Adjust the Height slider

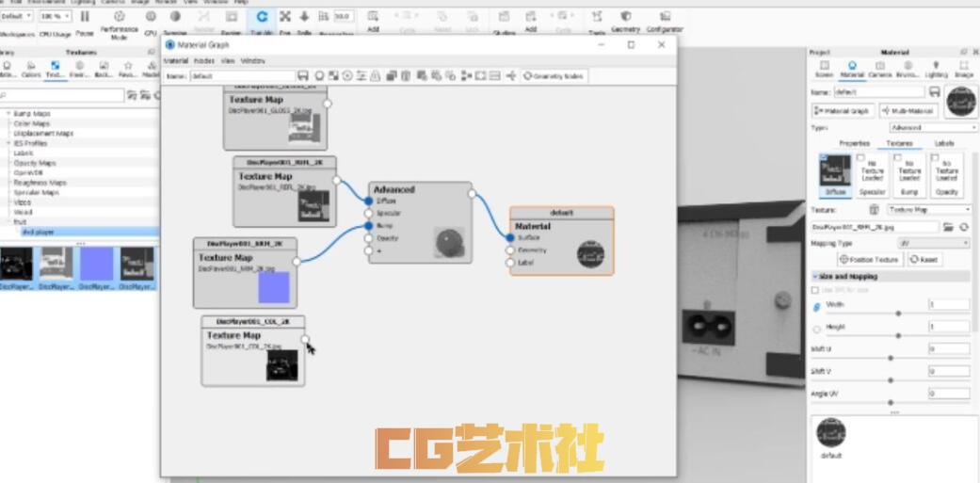[898, 335]
